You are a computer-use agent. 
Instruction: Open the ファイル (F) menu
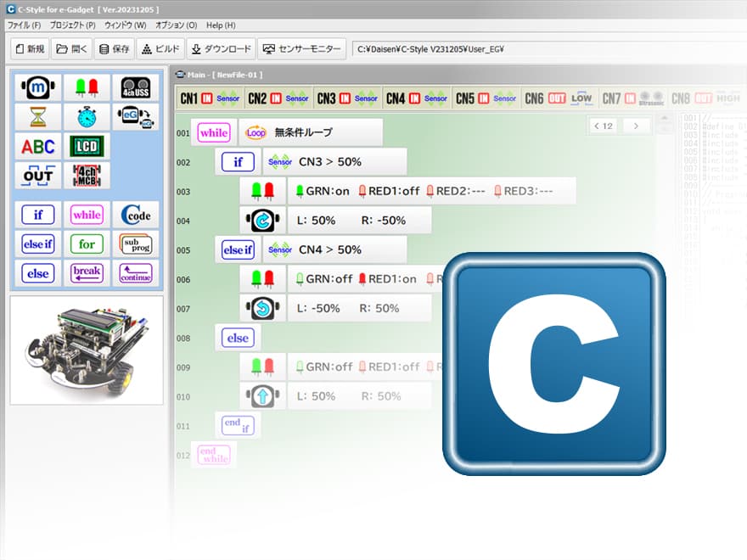coord(25,25)
